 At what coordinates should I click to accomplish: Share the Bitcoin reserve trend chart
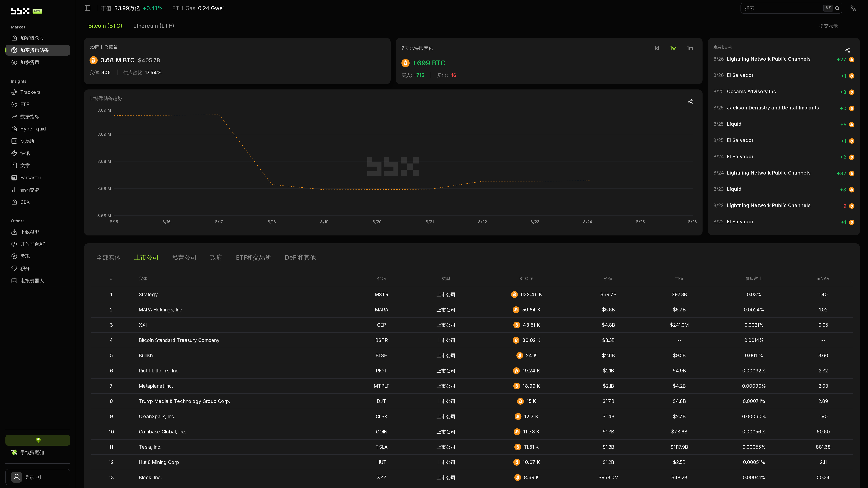coord(690,102)
